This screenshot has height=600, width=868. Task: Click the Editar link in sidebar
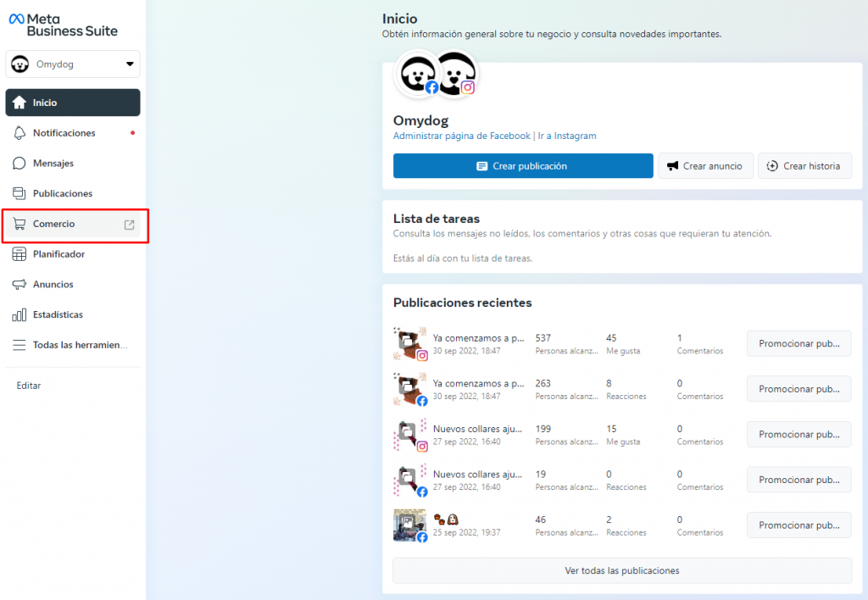[x=29, y=386]
